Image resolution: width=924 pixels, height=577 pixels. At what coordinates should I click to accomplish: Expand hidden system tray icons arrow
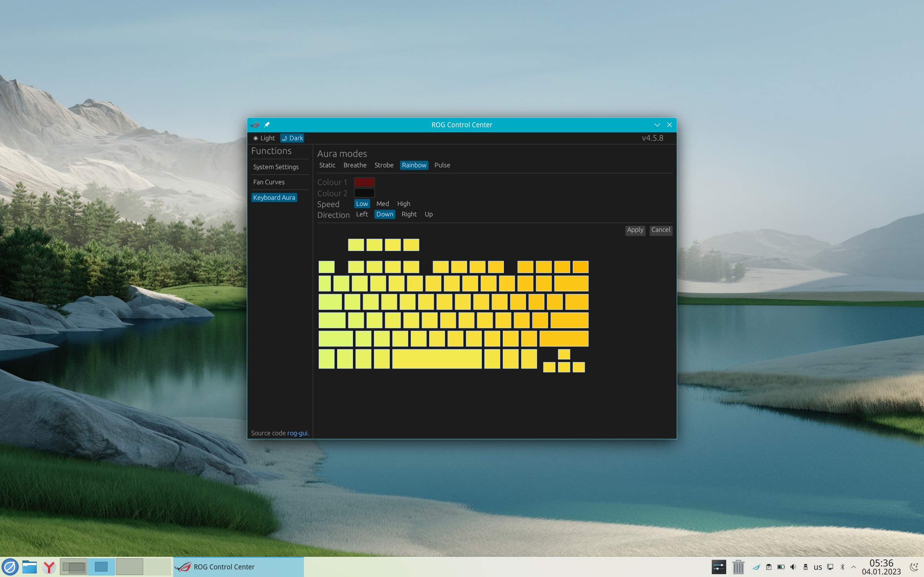point(853,567)
